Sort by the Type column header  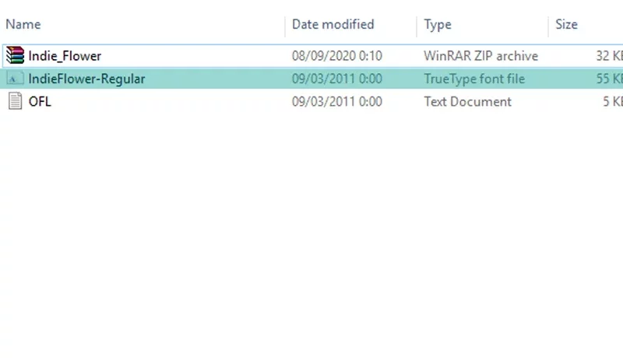point(438,25)
